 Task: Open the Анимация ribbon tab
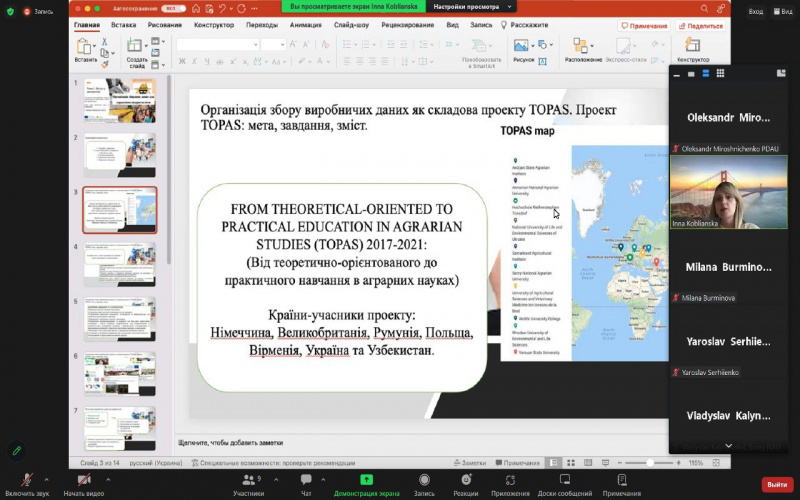pos(306,25)
